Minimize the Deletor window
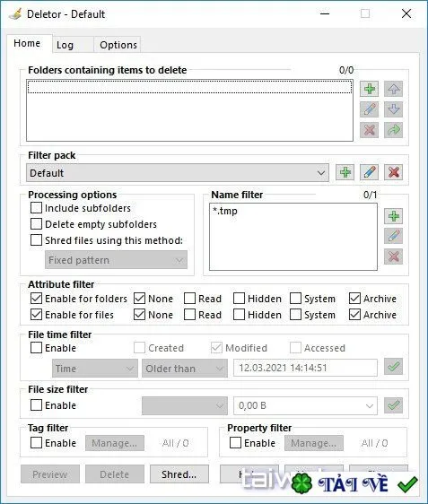428x504 pixels. click(325, 13)
